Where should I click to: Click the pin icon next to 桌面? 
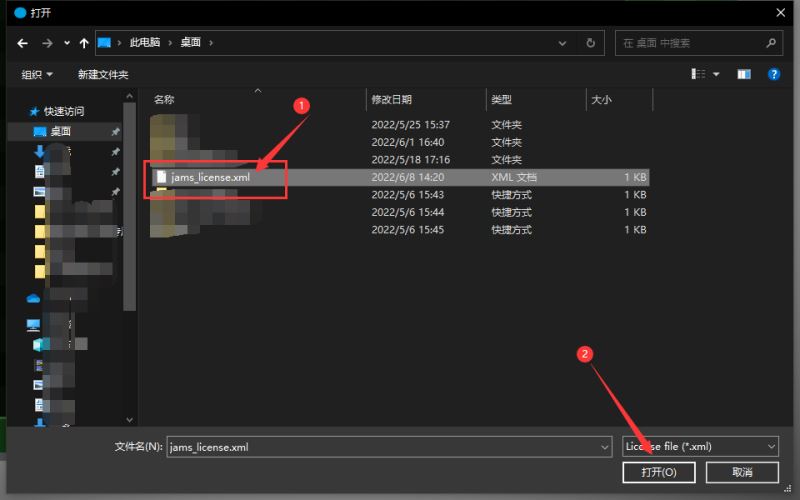[116, 132]
